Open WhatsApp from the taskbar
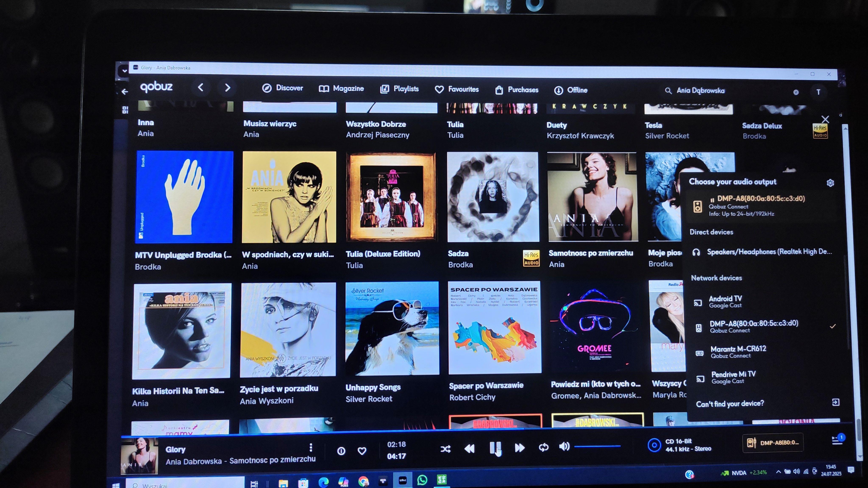Viewport: 868px width, 488px height. 422,480
